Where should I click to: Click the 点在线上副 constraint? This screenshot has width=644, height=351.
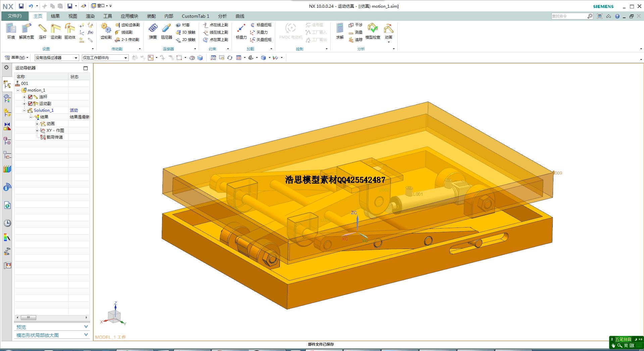pos(215,25)
